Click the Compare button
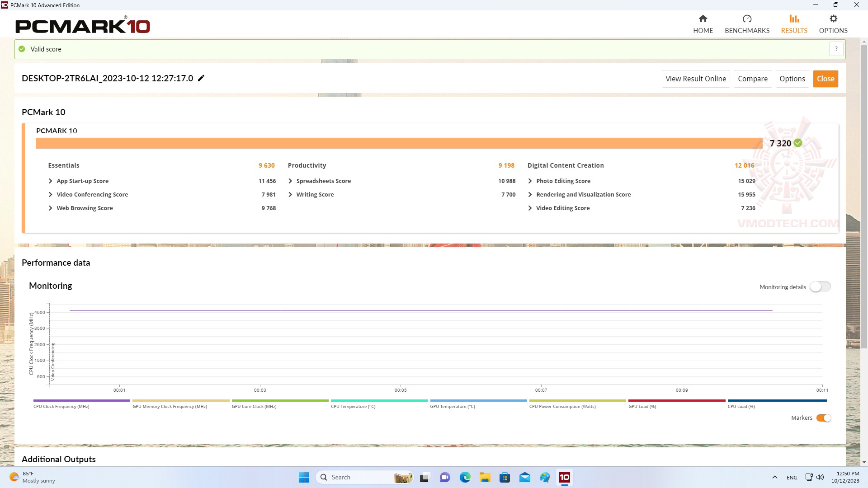This screenshot has width=868, height=488. click(x=753, y=78)
